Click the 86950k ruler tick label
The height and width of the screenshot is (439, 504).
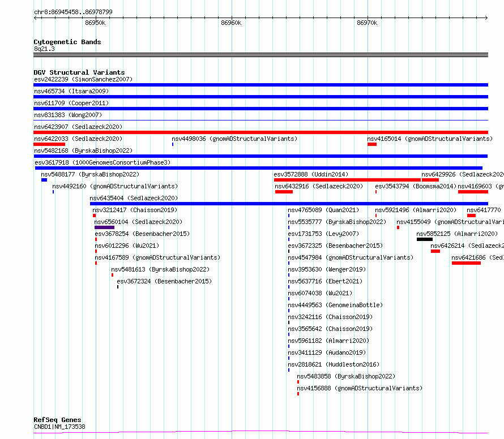tap(95, 23)
